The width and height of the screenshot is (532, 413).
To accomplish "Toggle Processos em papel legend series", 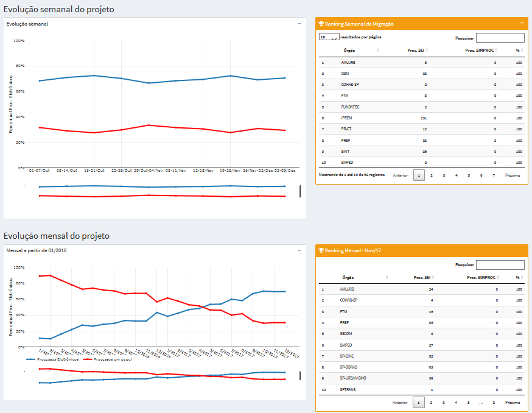I will point(108,359).
